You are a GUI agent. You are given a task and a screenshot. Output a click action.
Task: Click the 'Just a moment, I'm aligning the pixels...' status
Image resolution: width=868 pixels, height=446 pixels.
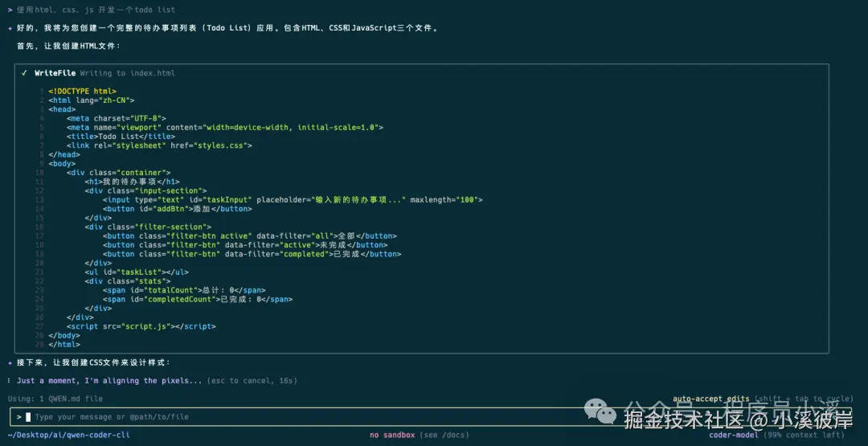[109, 381]
